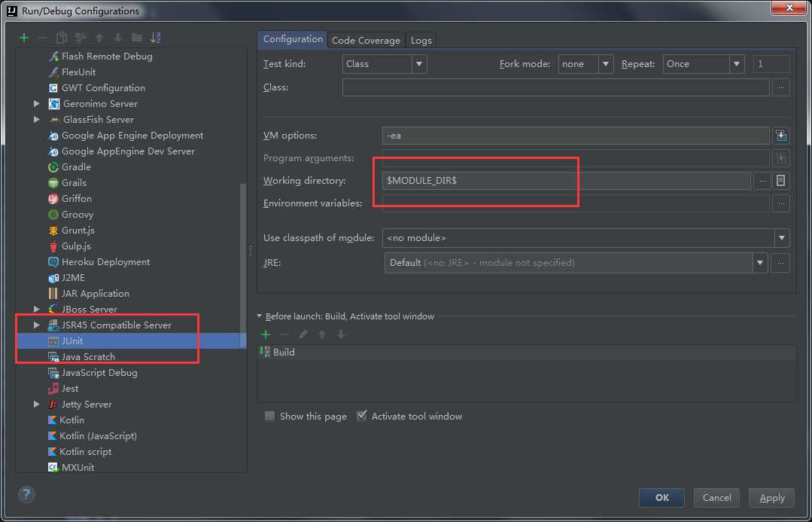Viewport: 812px width, 522px height.
Task: Browse for the working directory
Action: click(762, 181)
